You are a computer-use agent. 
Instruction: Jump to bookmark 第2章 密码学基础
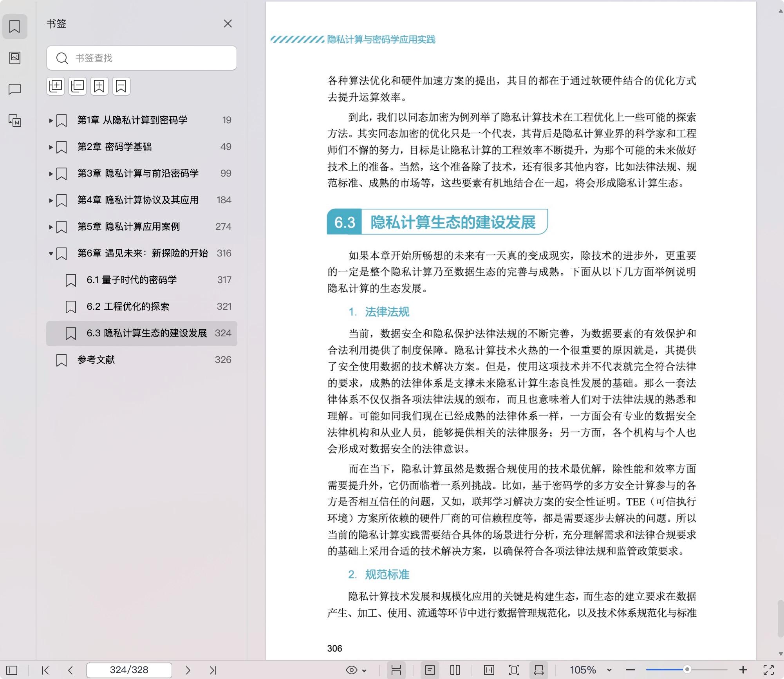[114, 147]
